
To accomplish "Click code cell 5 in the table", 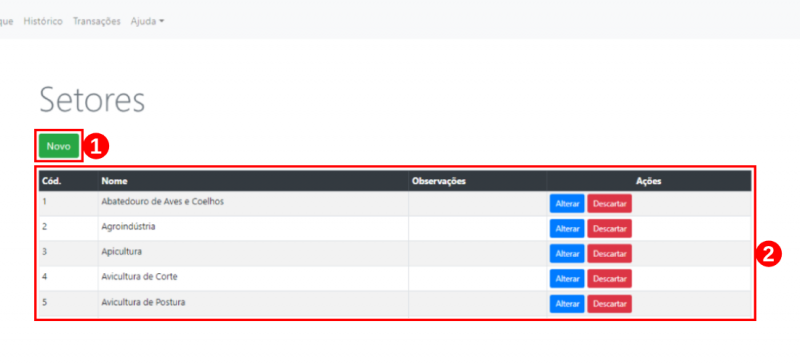I will point(68,304).
